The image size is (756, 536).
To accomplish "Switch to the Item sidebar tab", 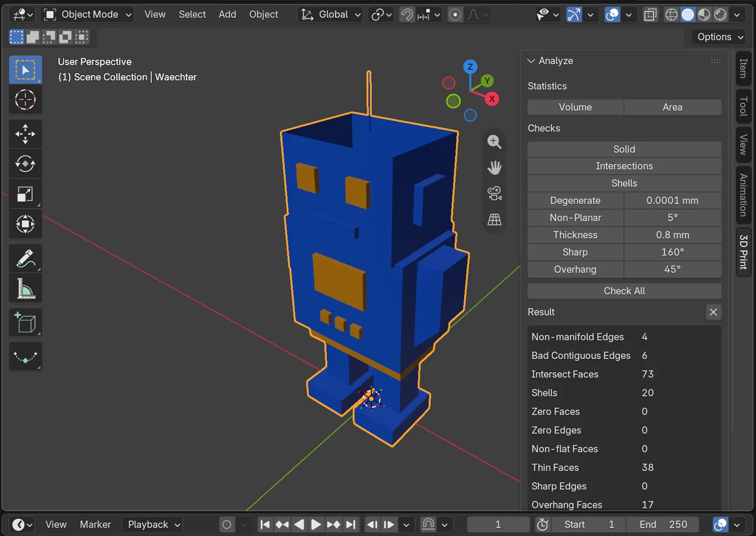I will click(x=743, y=68).
